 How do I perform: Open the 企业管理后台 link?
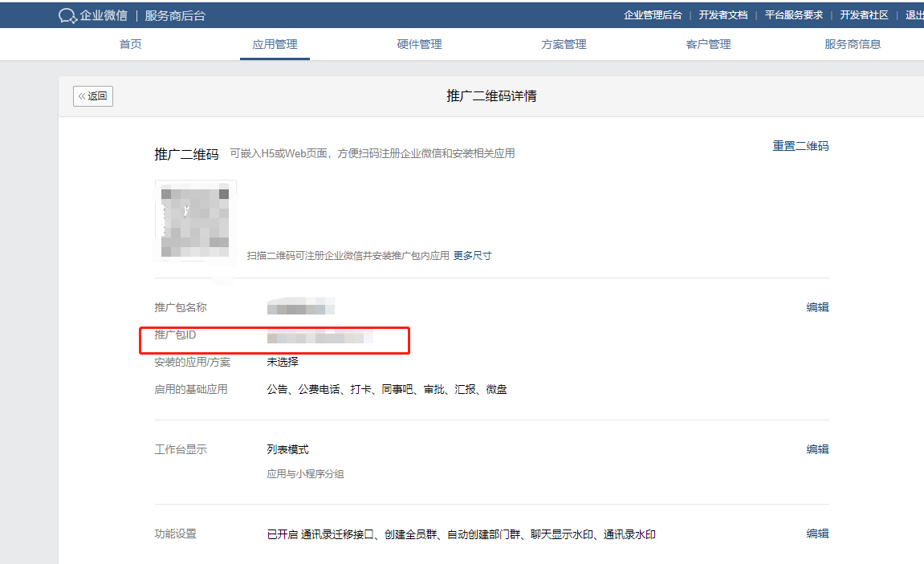(x=653, y=15)
